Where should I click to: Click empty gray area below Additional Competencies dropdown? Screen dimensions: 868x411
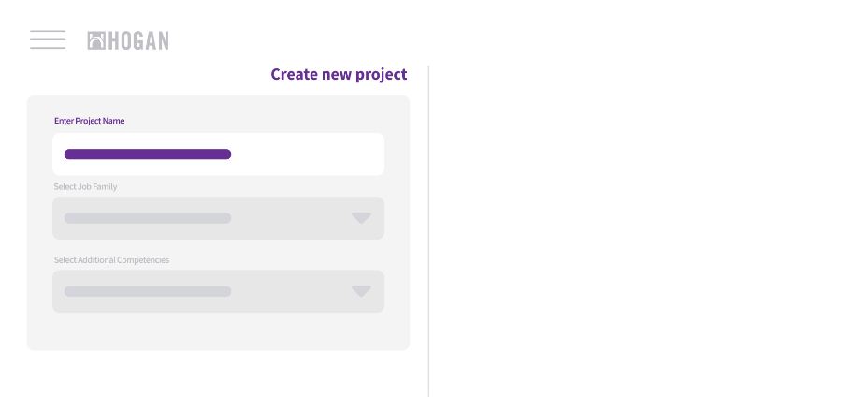pyautogui.click(x=218, y=331)
